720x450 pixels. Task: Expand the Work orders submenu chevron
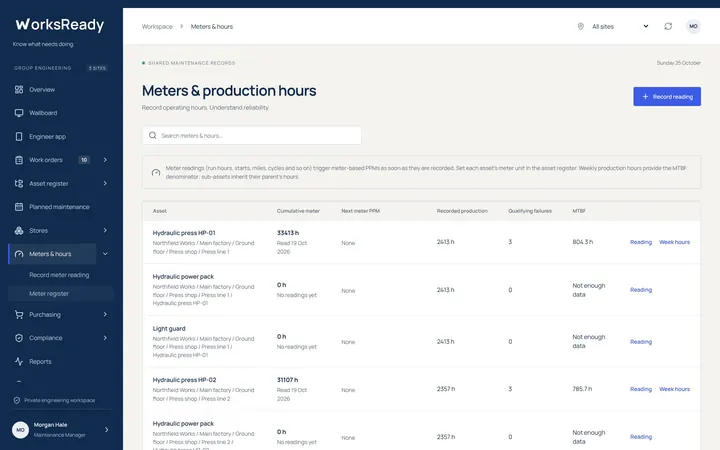pyautogui.click(x=105, y=160)
